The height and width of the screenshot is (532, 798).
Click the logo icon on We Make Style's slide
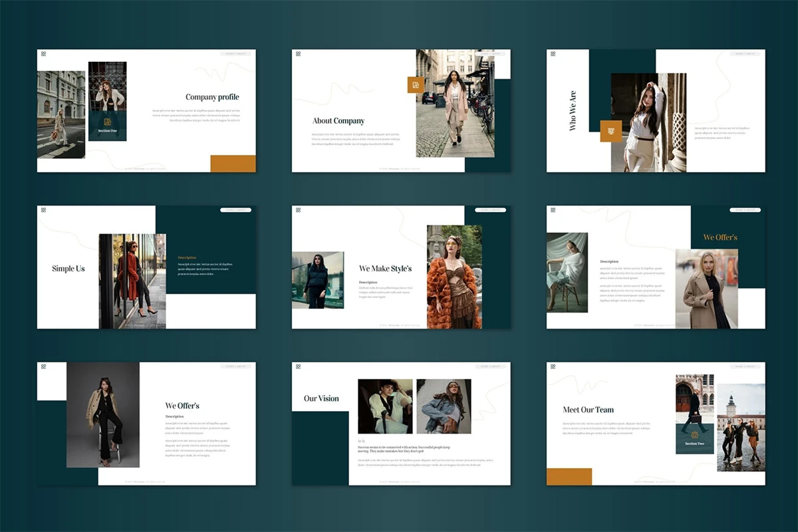tap(298, 210)
